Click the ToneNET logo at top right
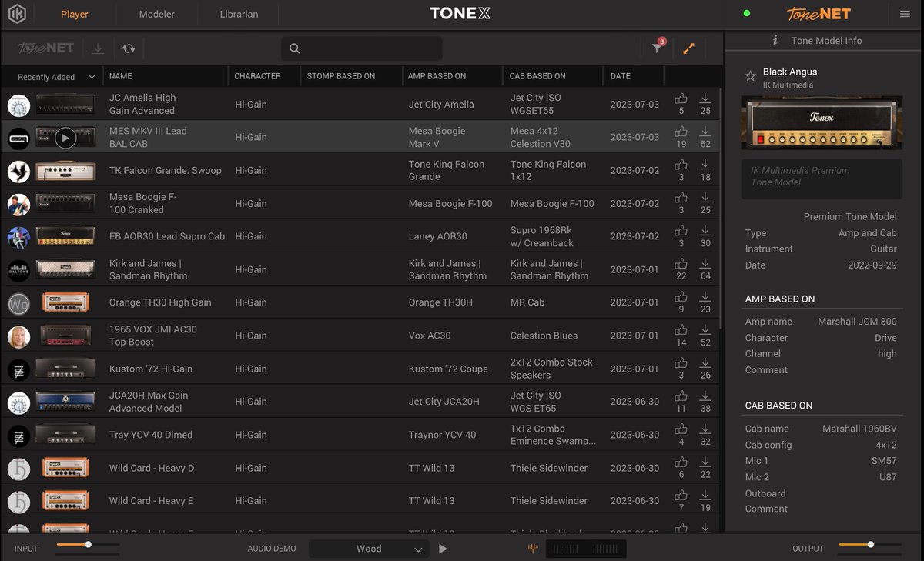This screenshot has height=561, width=924. click(x=819, y=13)
